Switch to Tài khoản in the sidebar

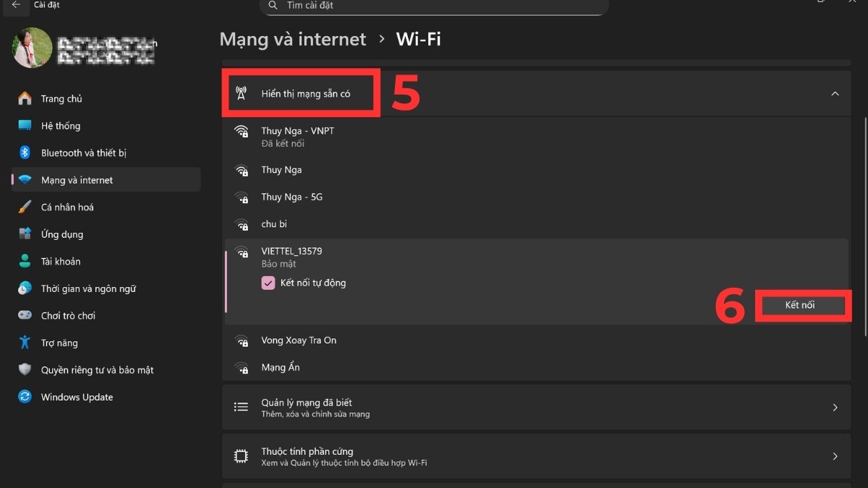coord(25,261)
